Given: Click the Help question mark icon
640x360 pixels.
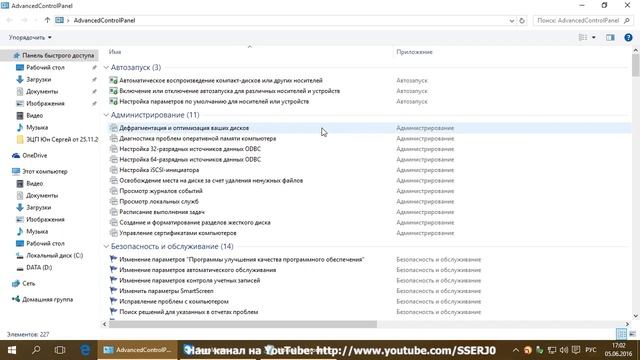Looking at the screenshot, I should point(628,38).
